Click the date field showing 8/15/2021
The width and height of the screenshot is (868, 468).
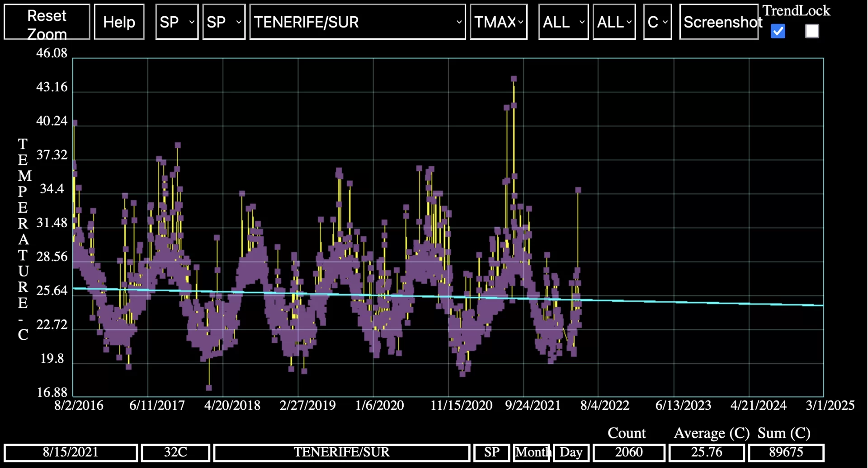(71, 452)
